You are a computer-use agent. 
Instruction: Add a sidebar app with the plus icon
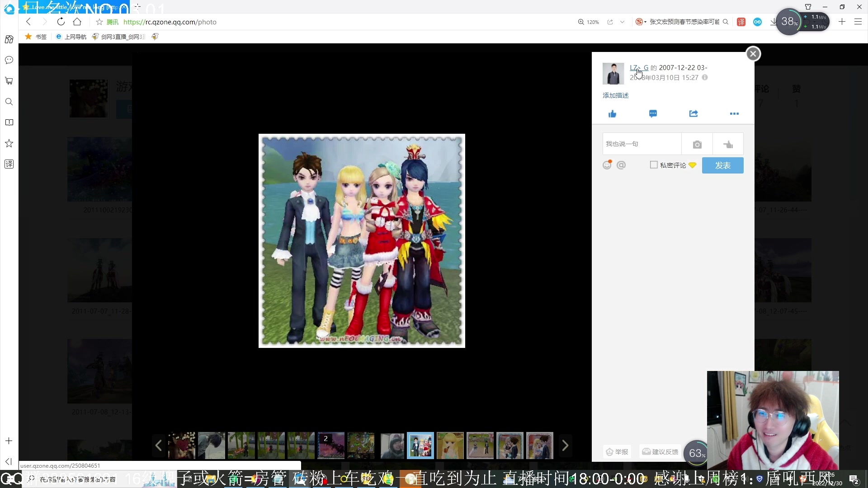[9, 441]
